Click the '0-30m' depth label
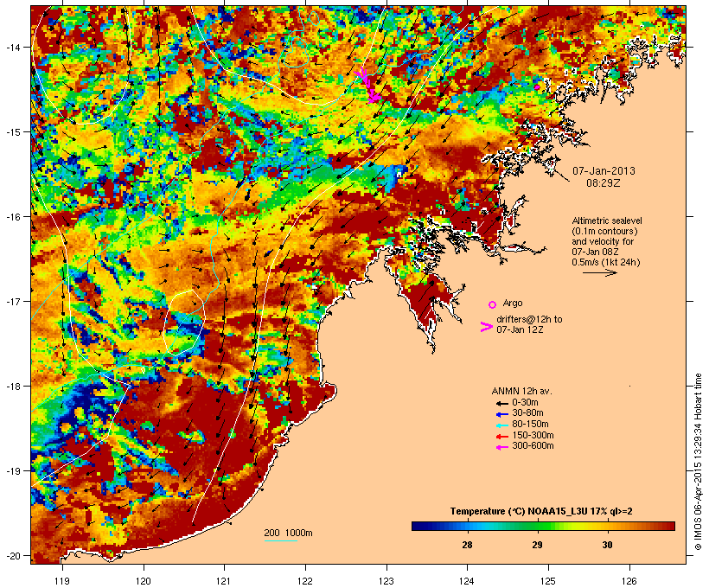Image resolution: width=709 pixels, height=588 pixels. click(525, 403)
